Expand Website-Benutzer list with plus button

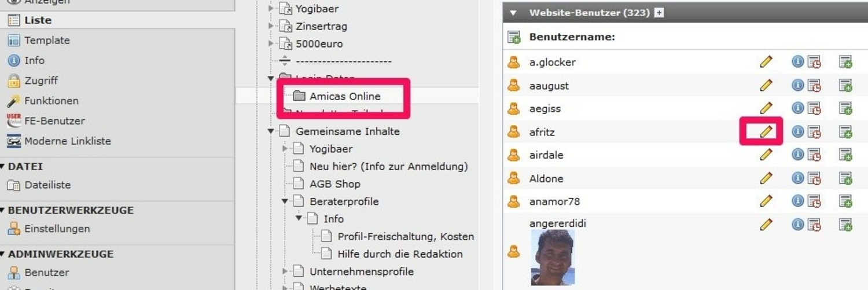tap(659, 13)
